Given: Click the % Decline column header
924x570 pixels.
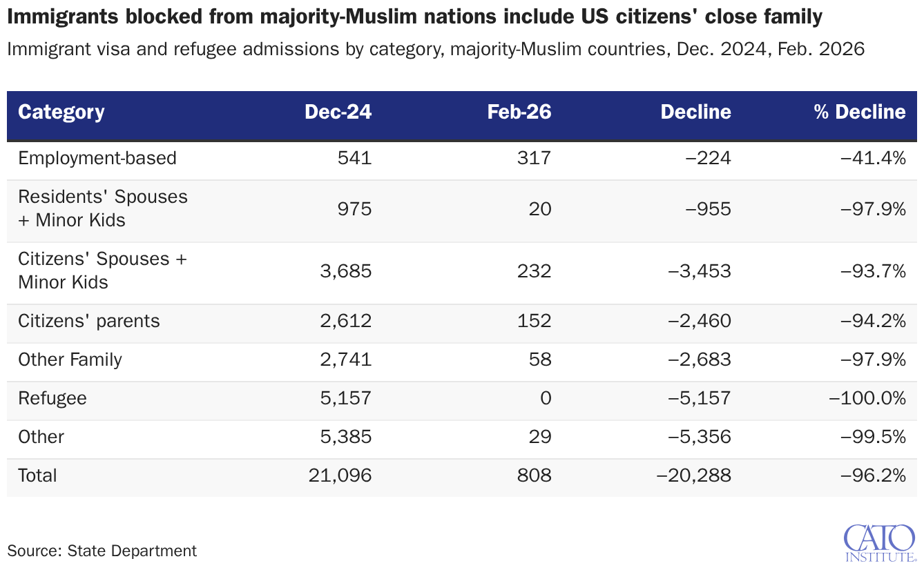Looking at the screenshot, I should [x=860, y=112].
